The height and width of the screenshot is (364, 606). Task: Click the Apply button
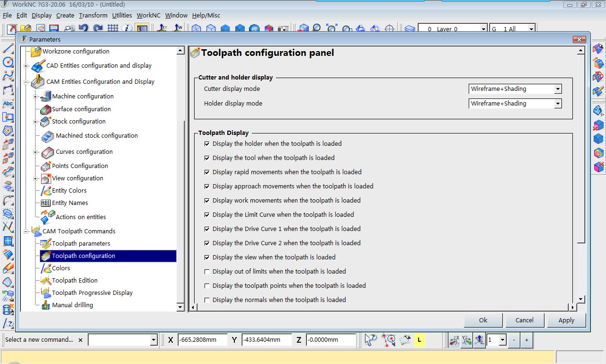coord(566,320)
